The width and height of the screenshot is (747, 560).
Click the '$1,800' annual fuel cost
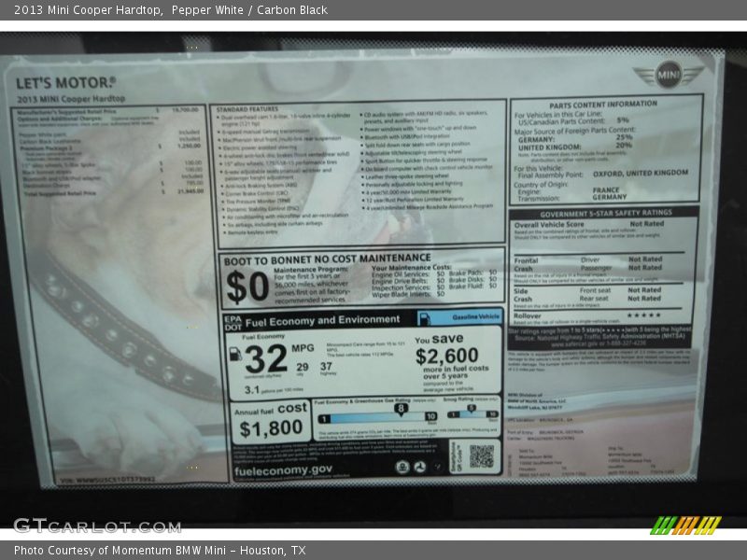point(271,428)
